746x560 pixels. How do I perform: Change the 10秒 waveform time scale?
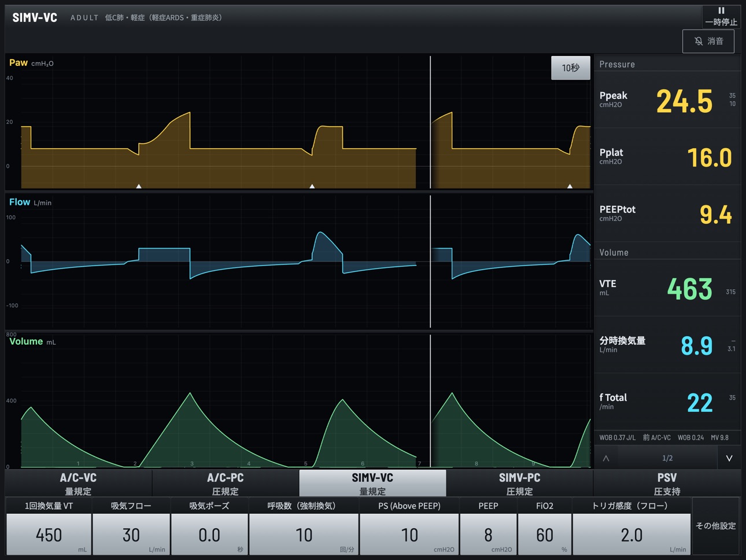[571, 68]
